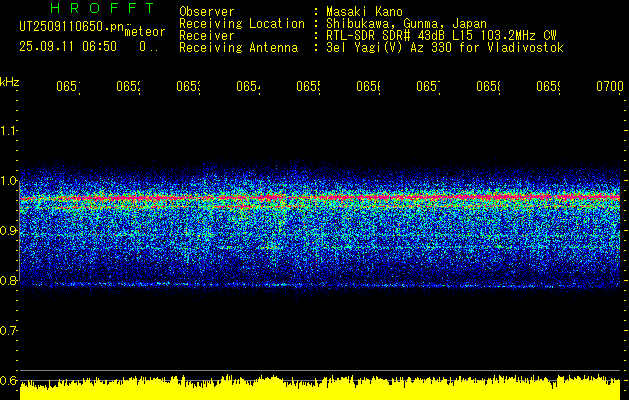Click the location Shibukawa, Gunma, Japan
The width and height of the screenshot is (629, 400).
point(406,24)
